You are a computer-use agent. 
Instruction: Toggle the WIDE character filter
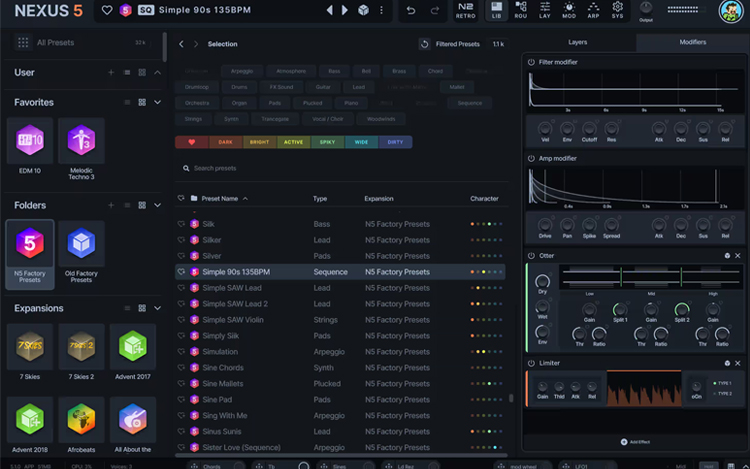[361, 142]
